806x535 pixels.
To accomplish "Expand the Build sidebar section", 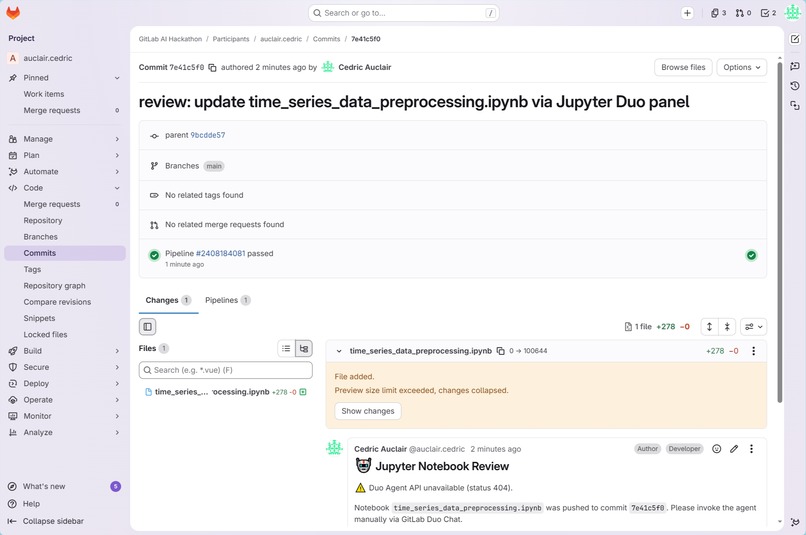I will (x=117, y=351).
